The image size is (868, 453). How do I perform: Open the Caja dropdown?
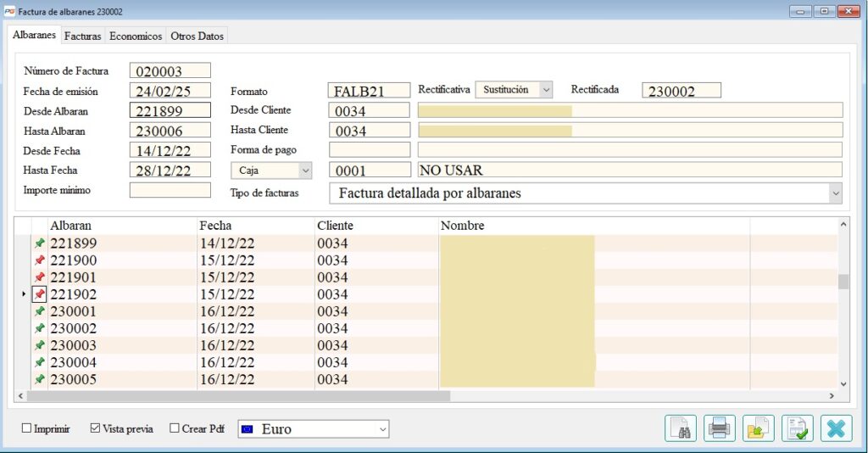(x=271, y=171)
